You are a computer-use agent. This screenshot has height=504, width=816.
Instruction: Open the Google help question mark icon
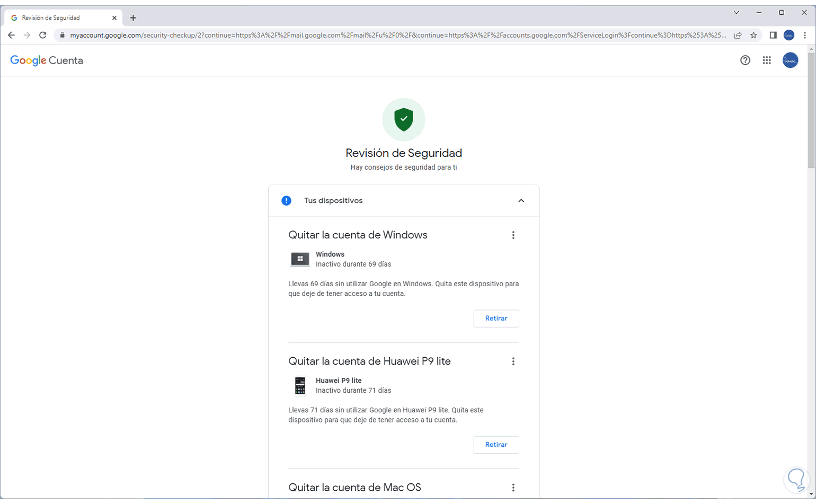click(745, 60)
